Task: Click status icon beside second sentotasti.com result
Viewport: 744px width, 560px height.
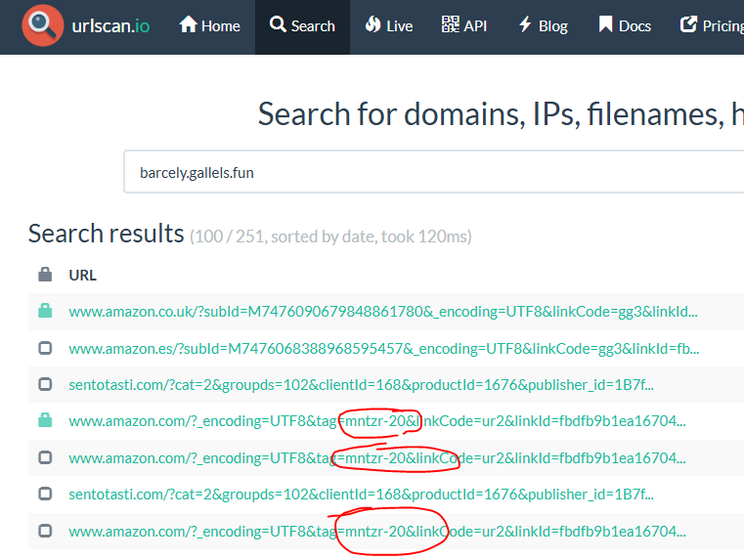Action: [45, 495]
